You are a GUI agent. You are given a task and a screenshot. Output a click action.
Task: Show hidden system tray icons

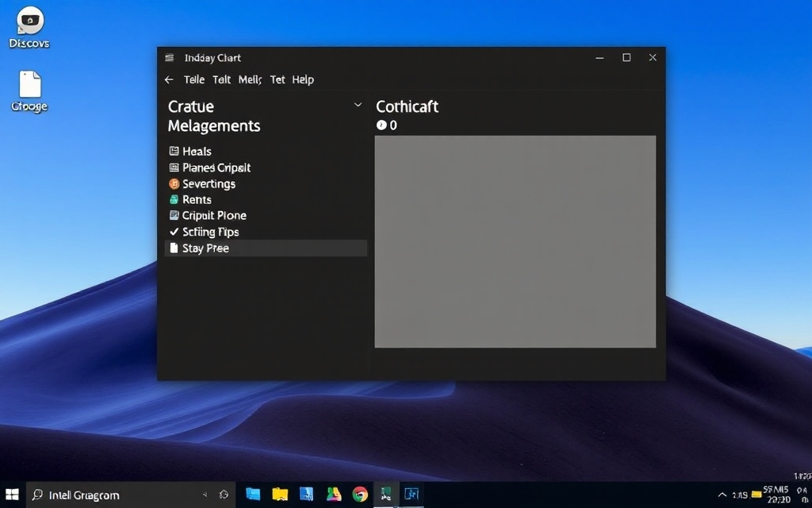coord(722,495)
